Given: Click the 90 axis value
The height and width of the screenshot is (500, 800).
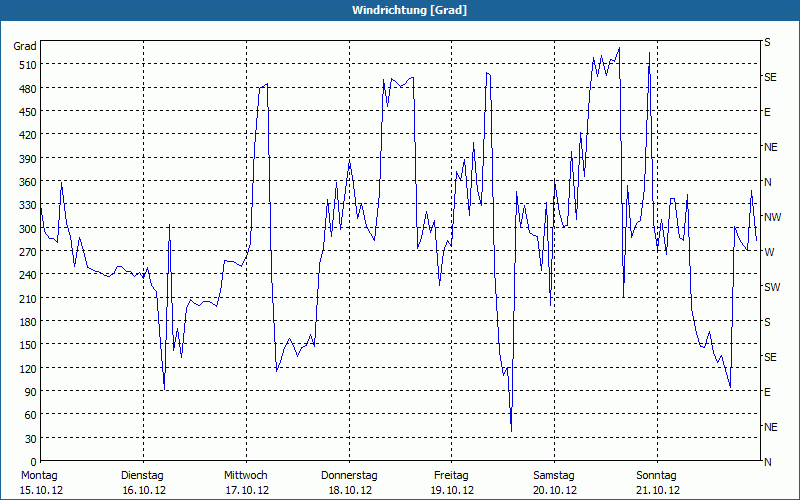Looking at the screenshot, I should coord(31,392).
